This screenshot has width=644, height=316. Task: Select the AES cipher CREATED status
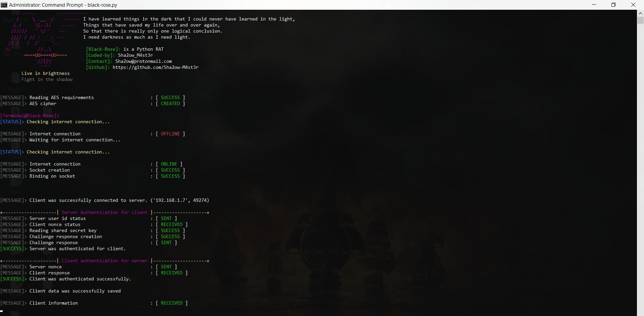[x=170, y=103]
